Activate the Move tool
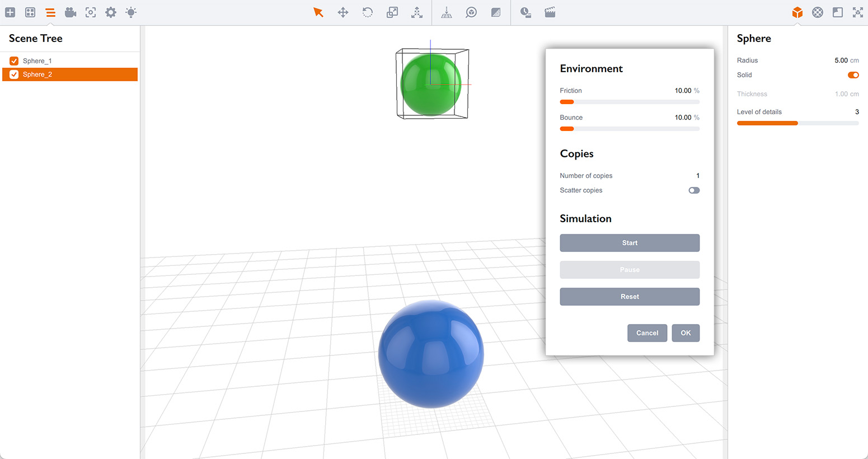Viewport: 868px width, 459px height. coord(342,12)
